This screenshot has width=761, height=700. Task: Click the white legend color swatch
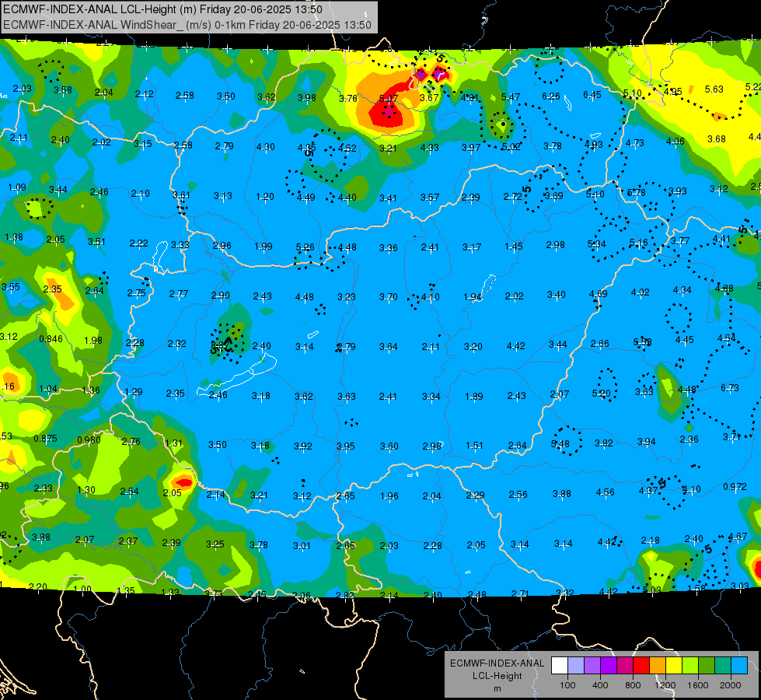(x=560, y=666)
